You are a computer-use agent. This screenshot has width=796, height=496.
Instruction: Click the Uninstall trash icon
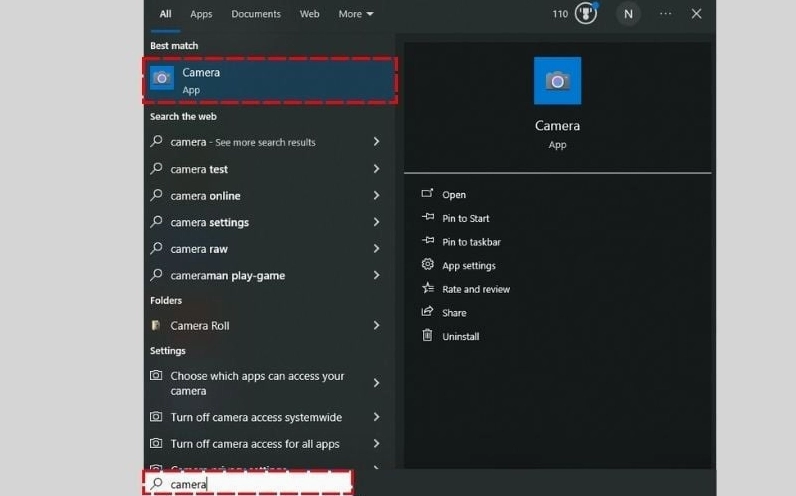tap(428, 336)
